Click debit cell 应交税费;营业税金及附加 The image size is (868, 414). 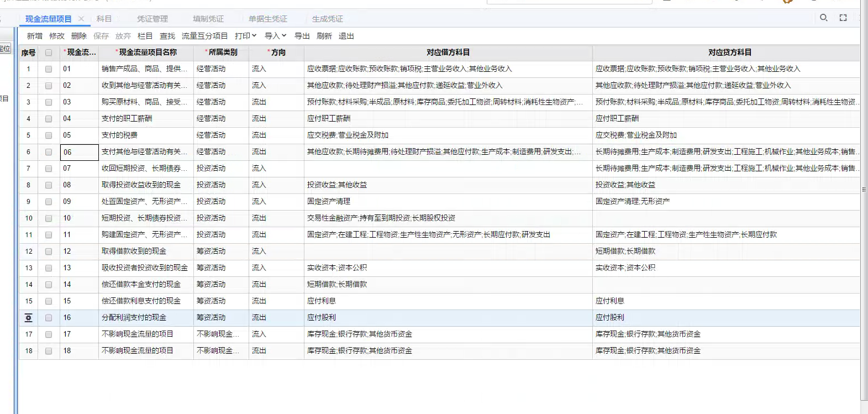[448, 135]
